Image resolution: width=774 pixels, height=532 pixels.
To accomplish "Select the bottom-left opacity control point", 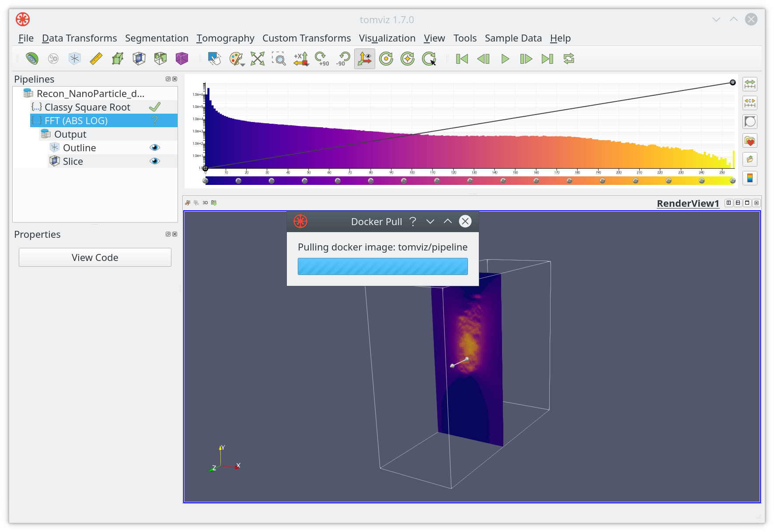I will 205,168.
